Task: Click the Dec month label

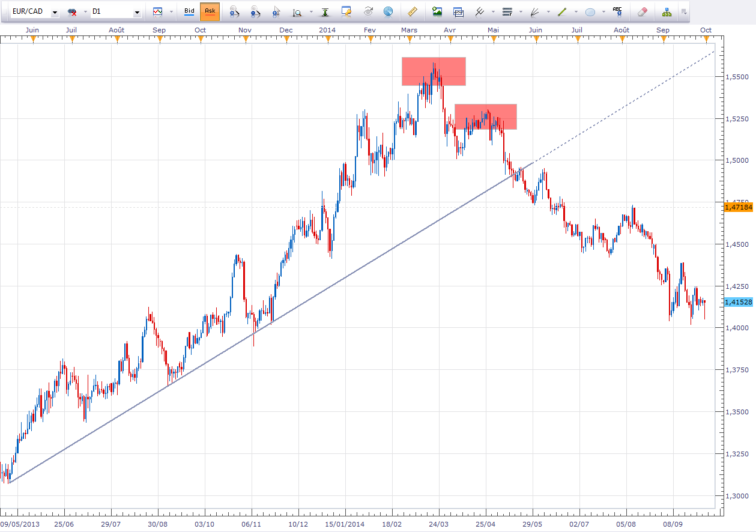Action: pos(286,30)
